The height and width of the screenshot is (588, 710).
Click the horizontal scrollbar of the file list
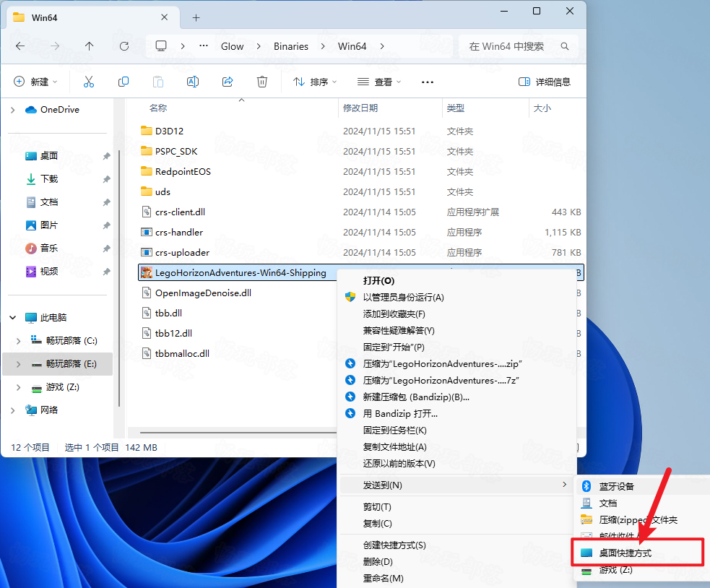pyautogui.click(x=238, y=433)
